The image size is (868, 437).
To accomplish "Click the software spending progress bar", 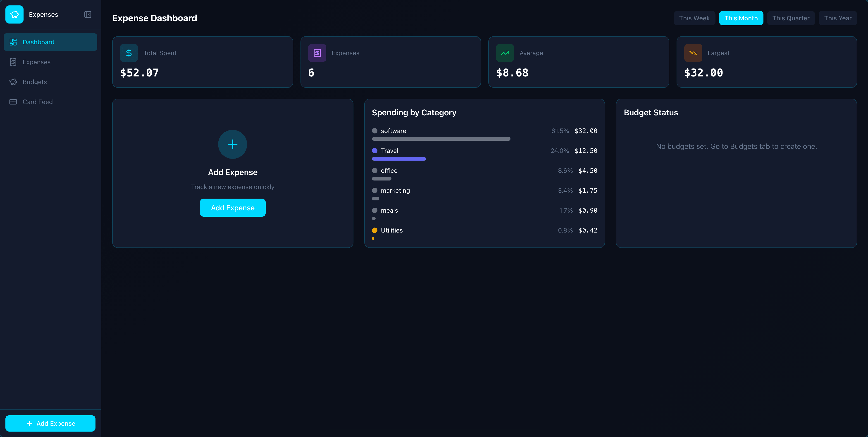I will click(x=441, y=139).
